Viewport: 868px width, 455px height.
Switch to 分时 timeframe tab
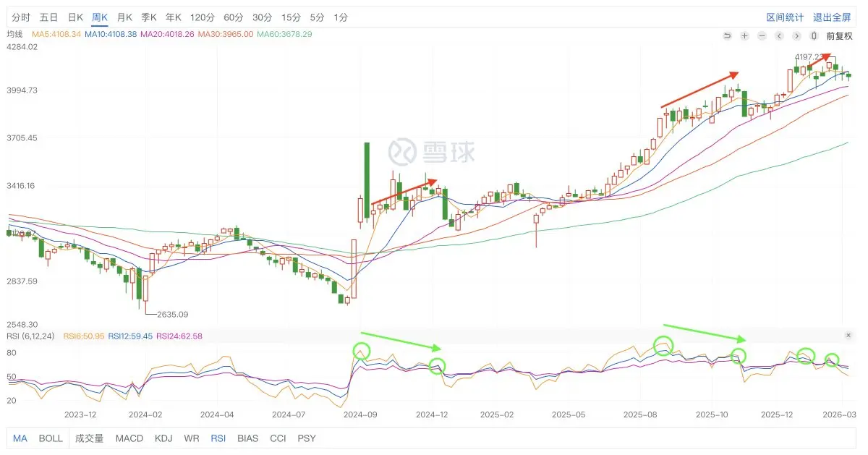tap(21, 17)
